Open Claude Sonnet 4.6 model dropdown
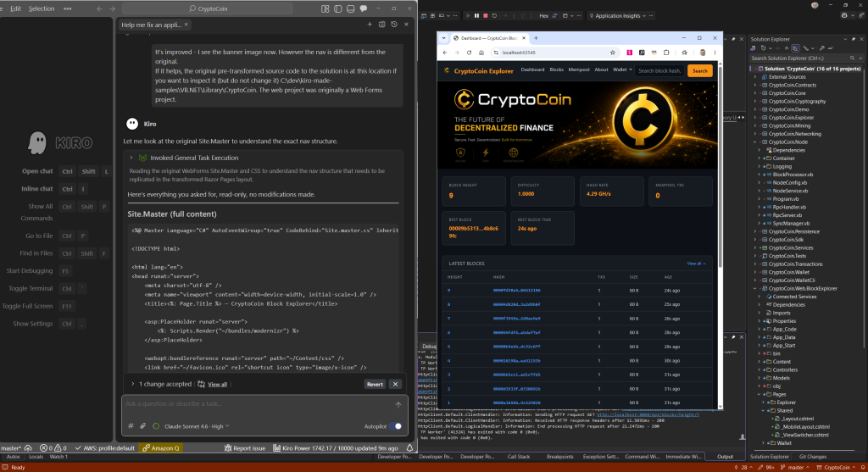Viewport: 868px width, 472px height. [197, 426]
